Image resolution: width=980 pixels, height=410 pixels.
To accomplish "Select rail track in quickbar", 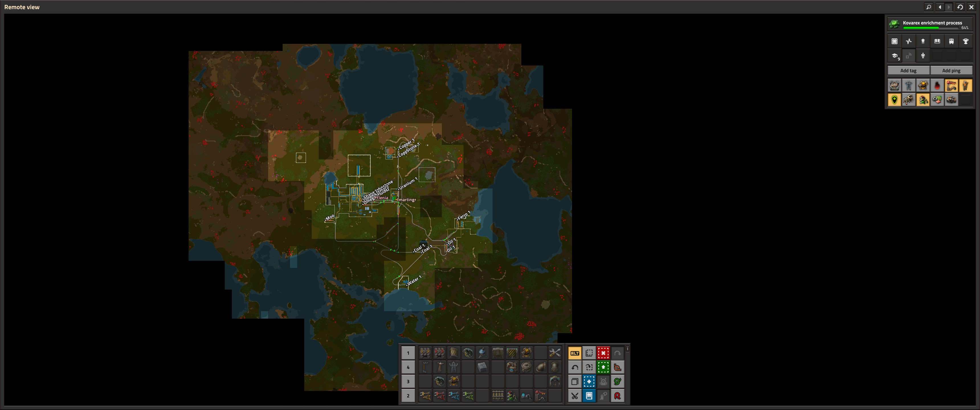I will click(498, 396).
